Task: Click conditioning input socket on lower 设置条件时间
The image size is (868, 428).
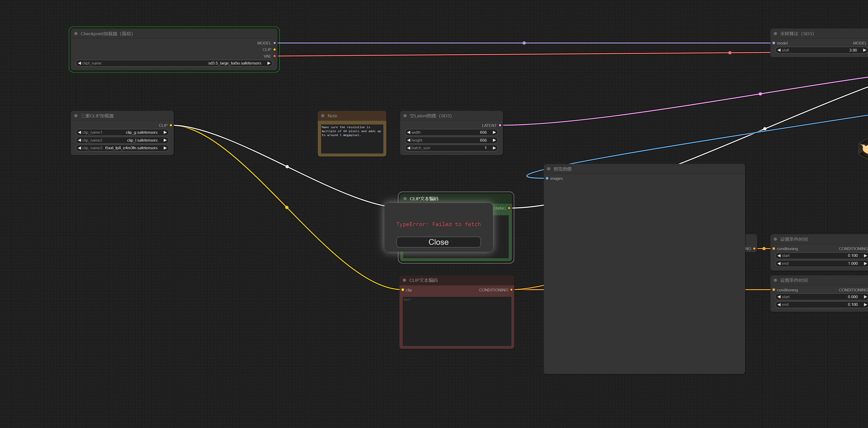Action: tap(774, 290)
